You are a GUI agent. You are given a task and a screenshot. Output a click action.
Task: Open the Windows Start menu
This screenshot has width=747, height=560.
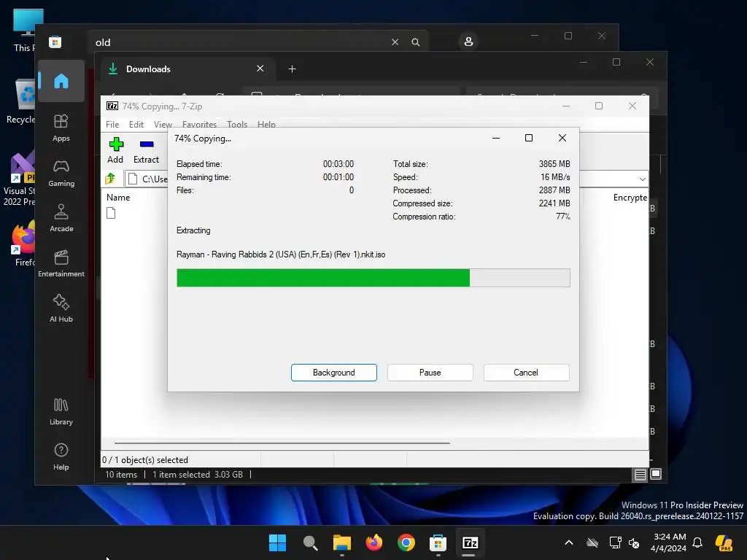point(277,542)
